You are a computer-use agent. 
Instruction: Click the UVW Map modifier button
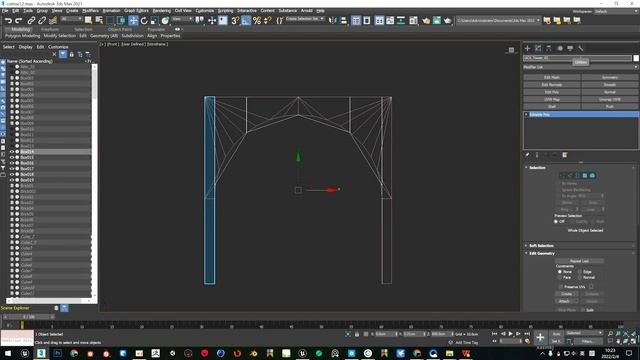click(552, 99)
